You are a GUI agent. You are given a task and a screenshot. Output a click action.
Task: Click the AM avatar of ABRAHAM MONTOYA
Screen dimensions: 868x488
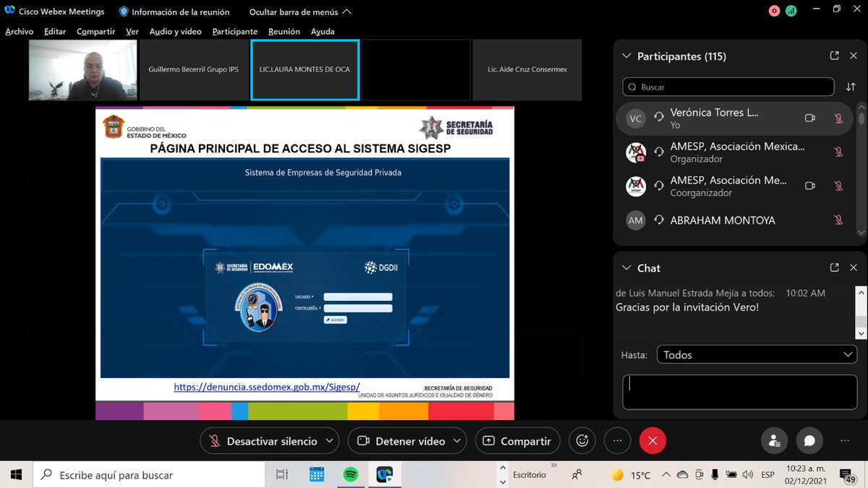(x=635, y=221)
